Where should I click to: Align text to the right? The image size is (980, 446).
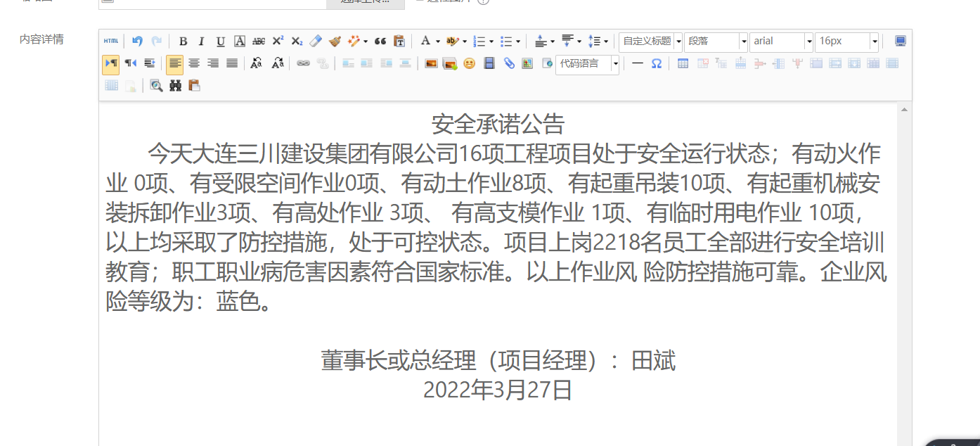[x=213, y=63]
